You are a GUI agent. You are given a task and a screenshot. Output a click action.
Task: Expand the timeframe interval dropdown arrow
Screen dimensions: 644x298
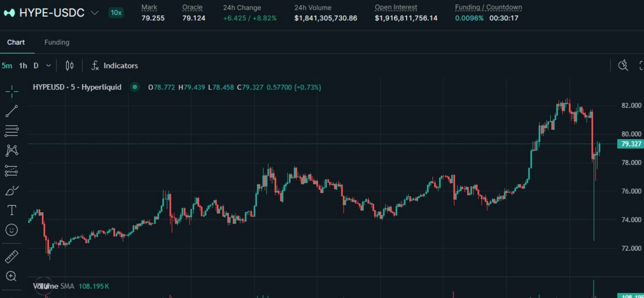[48, 65]
